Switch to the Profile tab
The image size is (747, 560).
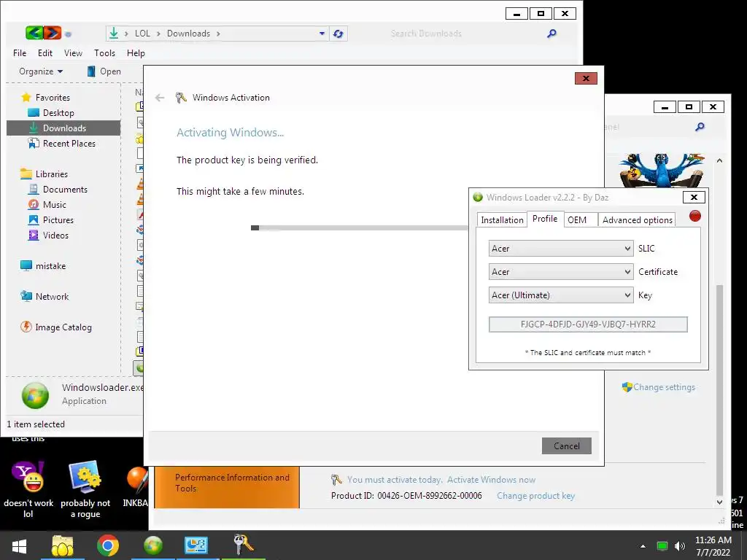545,219
